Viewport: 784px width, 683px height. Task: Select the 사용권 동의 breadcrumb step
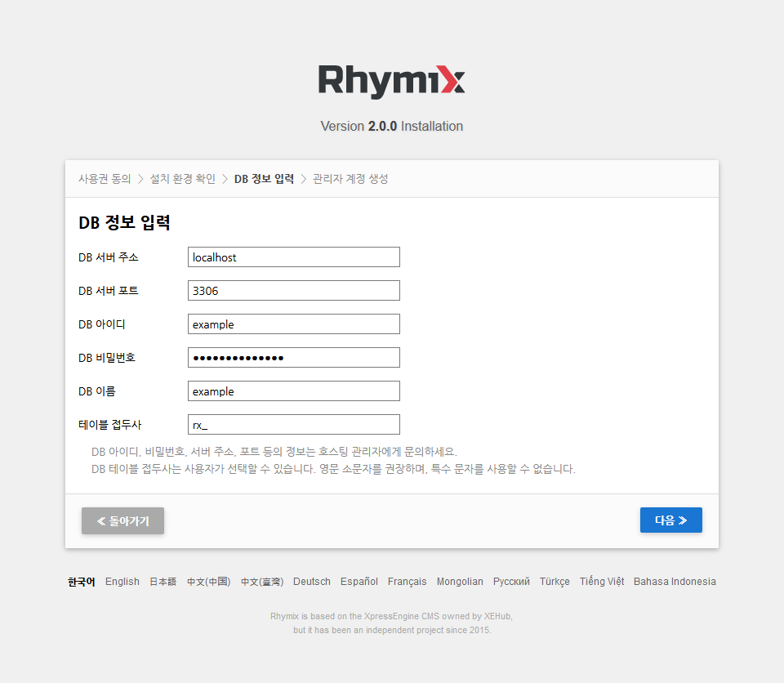[104, 178]
